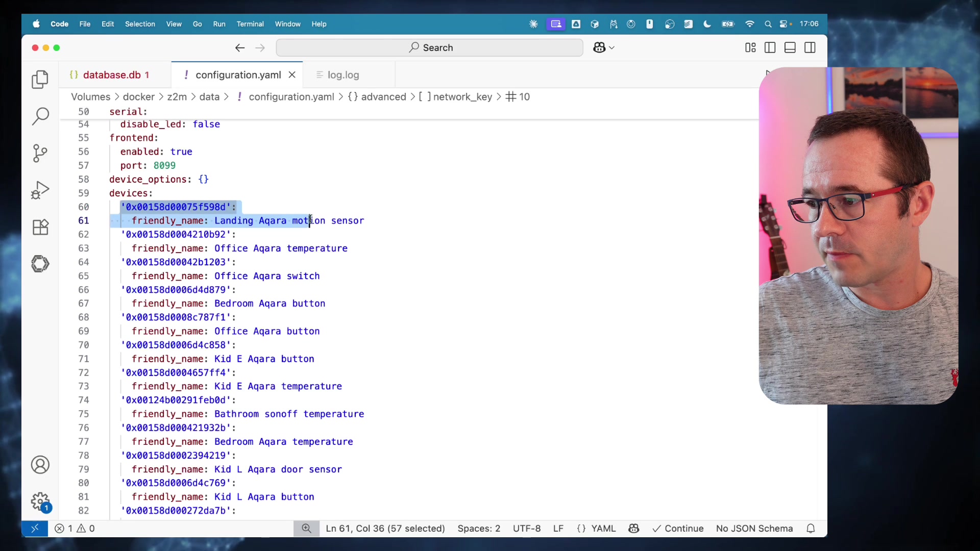Open Spotlight search from the menu bar
This screenshot has width=980, height=551.
[768, 24]
